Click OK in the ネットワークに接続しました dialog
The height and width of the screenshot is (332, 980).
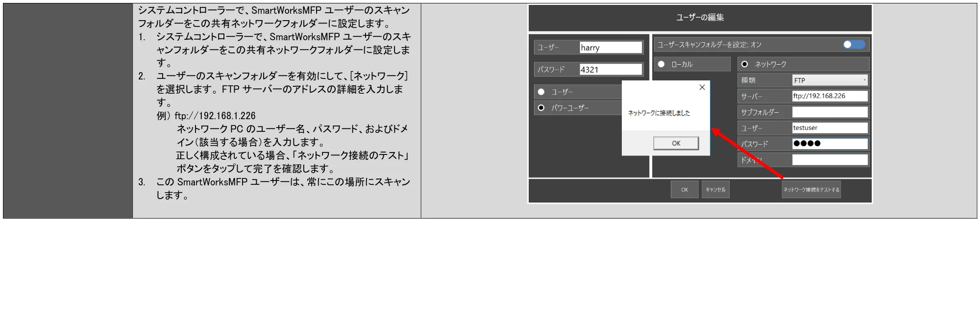[676, 143]
